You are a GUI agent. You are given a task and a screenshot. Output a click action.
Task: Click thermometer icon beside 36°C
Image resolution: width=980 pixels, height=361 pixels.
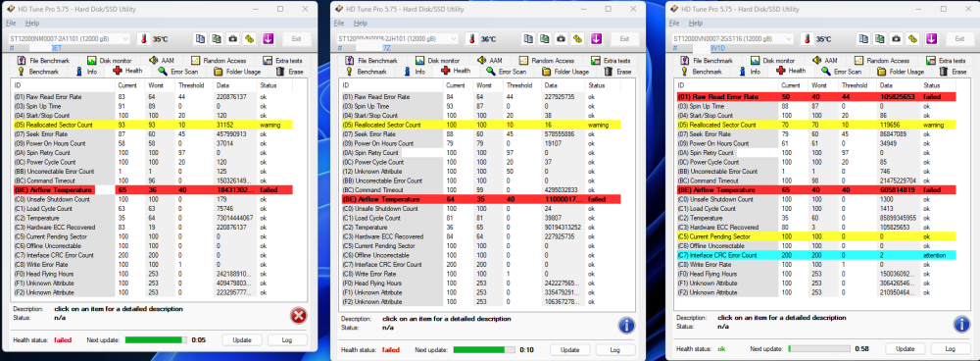pyautogui.click(x=472, y=39)
